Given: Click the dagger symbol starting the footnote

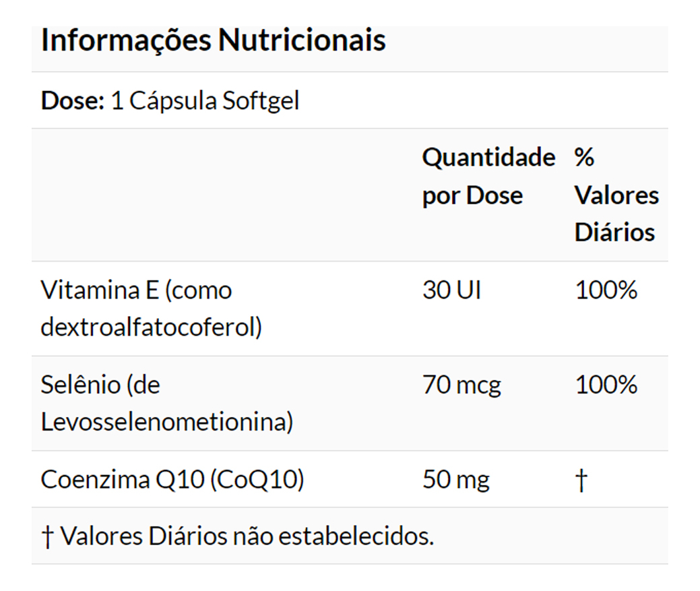Looking at the screenshot, I should tap(47, 536).
